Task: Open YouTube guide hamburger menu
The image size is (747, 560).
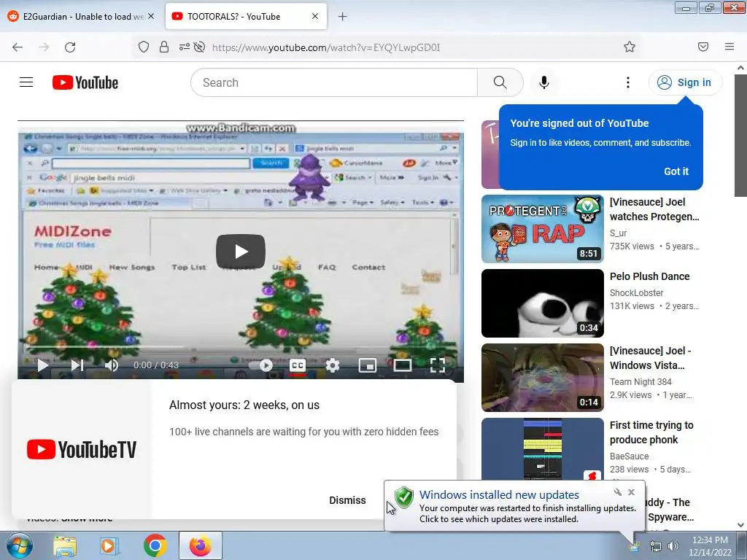Action: [x=26, y=82]
